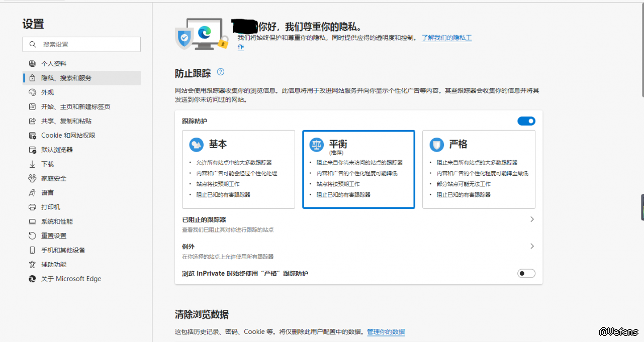Click the help question mark next to 防止跟踪

(220, 72)
